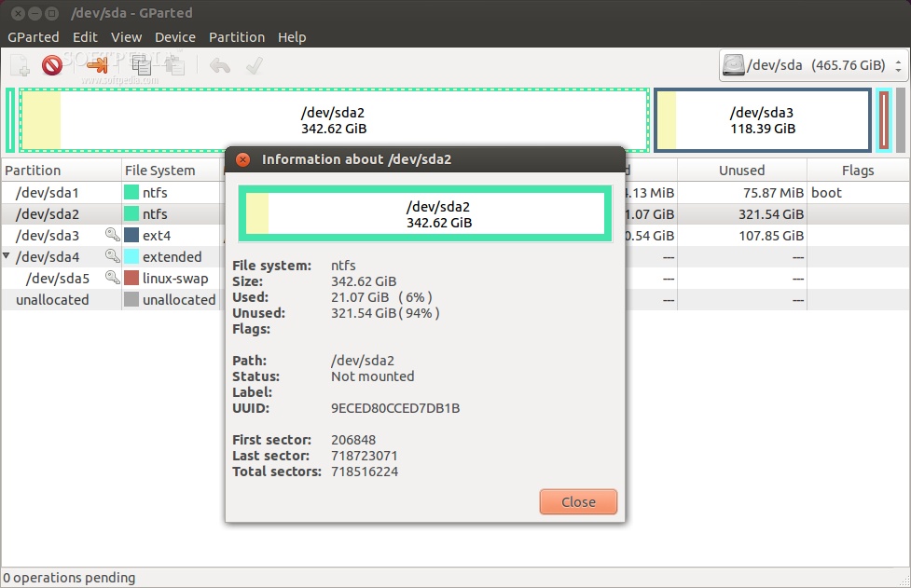Image resolution: width=911 pixels, height=588 pixels.
Task: Click the teal ntfs color swatch for /dev/sda1
Action: 131,193
